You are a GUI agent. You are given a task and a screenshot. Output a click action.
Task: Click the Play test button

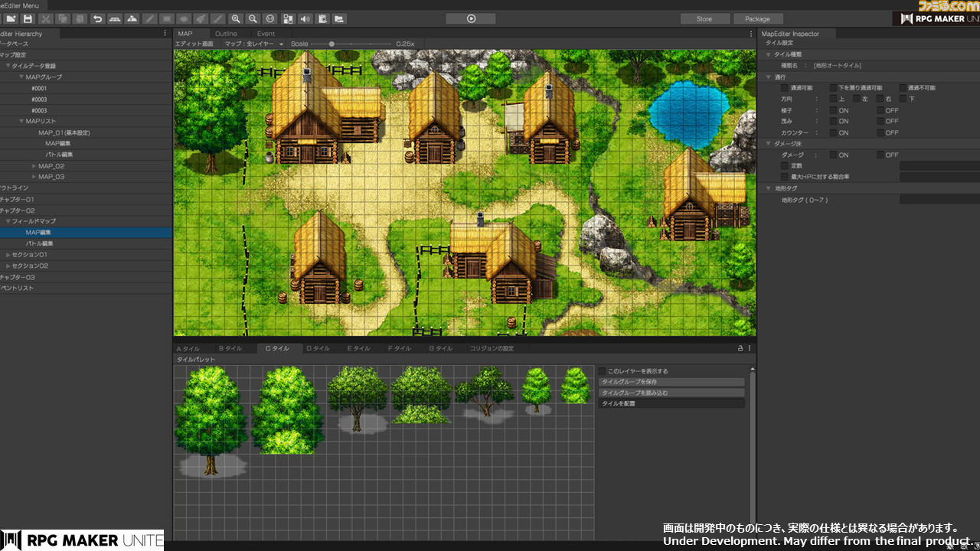[x=471, y=19]
